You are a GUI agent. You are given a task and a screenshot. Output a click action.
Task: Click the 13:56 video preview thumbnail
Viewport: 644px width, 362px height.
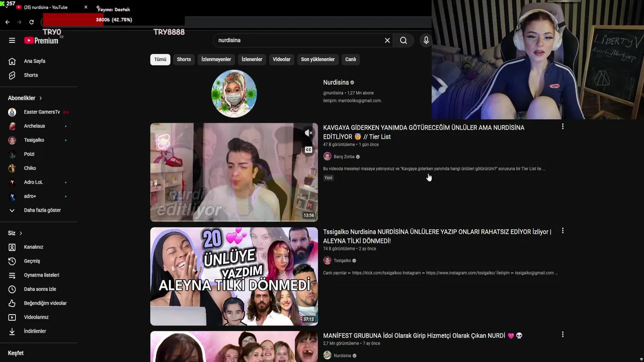click(x=234, y=172)
